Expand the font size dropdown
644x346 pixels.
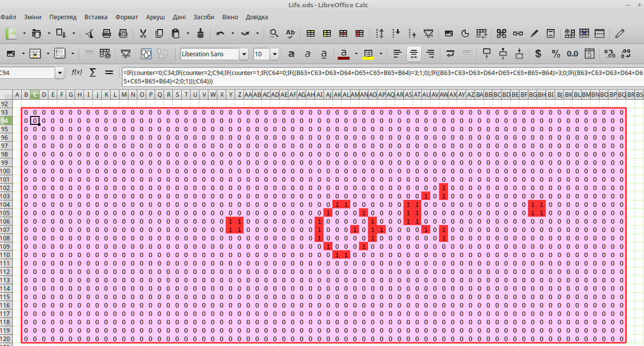tap(274, 54)
